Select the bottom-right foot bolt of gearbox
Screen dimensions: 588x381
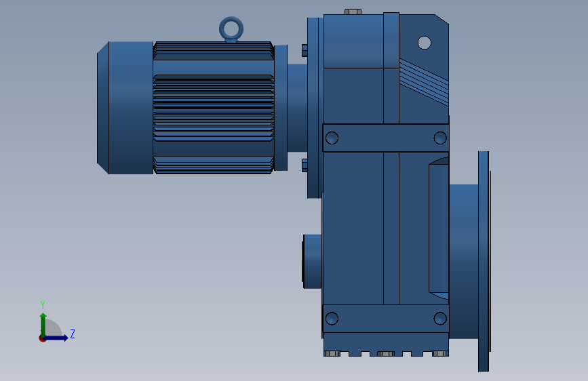click(440, 354)
